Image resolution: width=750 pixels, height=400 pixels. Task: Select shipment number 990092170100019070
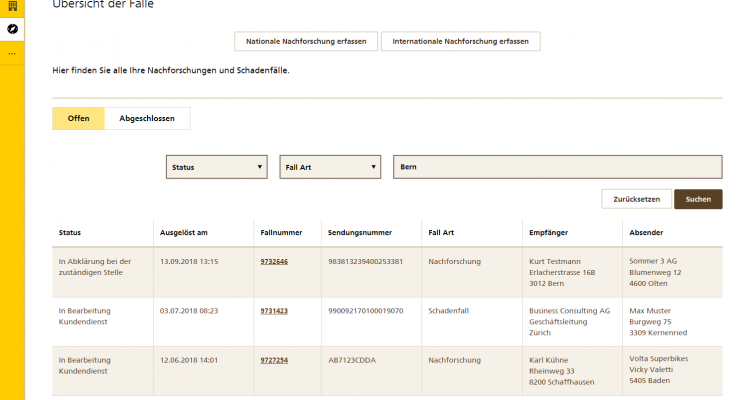click(365, 311)
